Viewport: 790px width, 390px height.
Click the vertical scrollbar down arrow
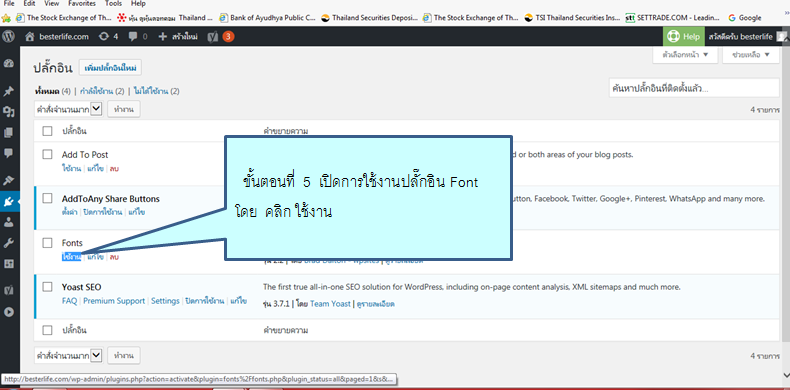(x=786, y=375)
